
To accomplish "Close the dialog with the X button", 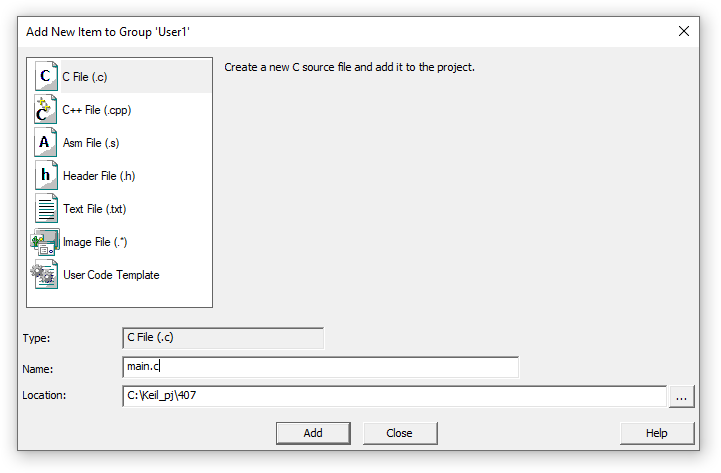I will [x=684, y=31].
